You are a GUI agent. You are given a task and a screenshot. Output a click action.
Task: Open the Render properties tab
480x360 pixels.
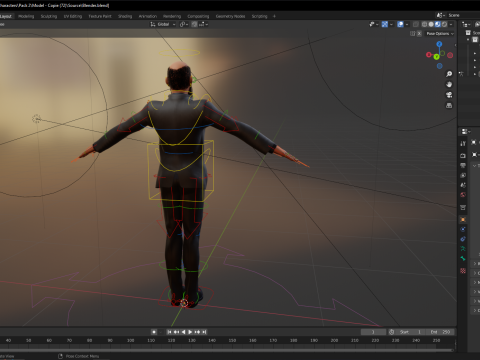(x=463, y=156)
